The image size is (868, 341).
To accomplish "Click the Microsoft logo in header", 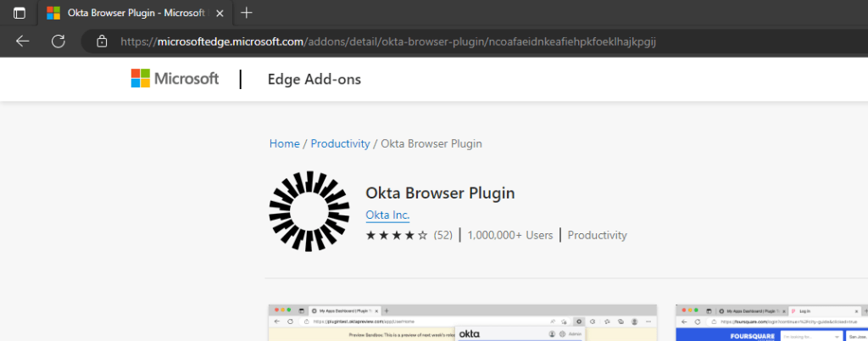I will pos(175,79).
